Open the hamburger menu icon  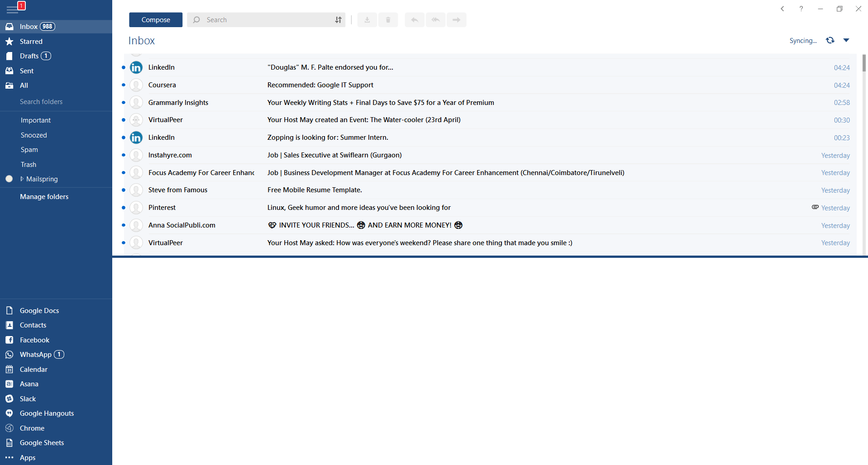(12, 10)
